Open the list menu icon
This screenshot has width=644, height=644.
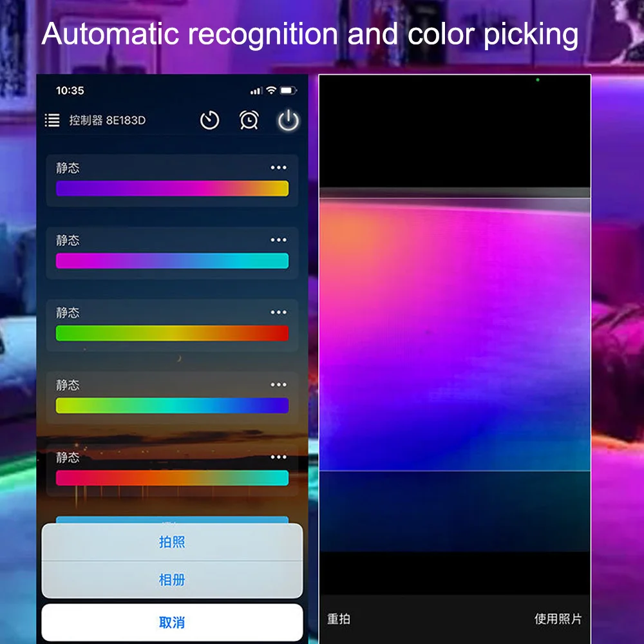point(52,120)
